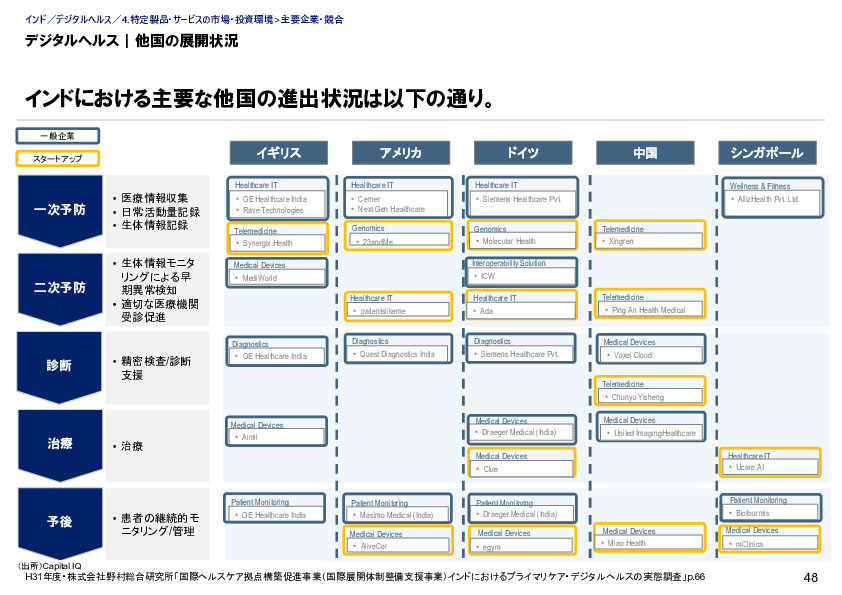Click Chunyu Yisheng entry

click(637, 397)
